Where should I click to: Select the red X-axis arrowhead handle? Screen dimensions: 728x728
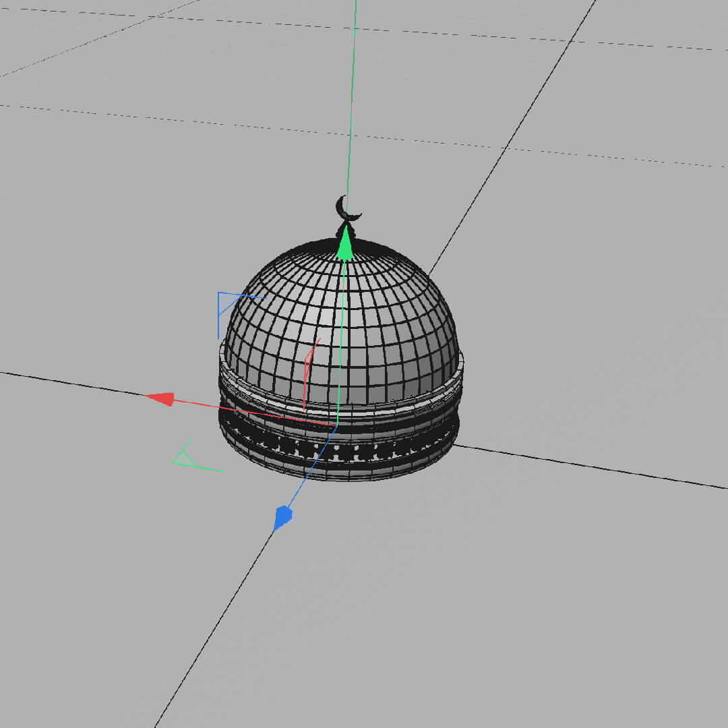[162, 398]
